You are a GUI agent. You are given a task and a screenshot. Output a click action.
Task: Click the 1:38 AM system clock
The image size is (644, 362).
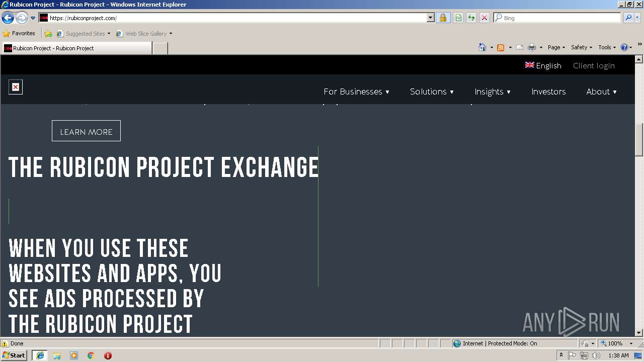point(618,355)
